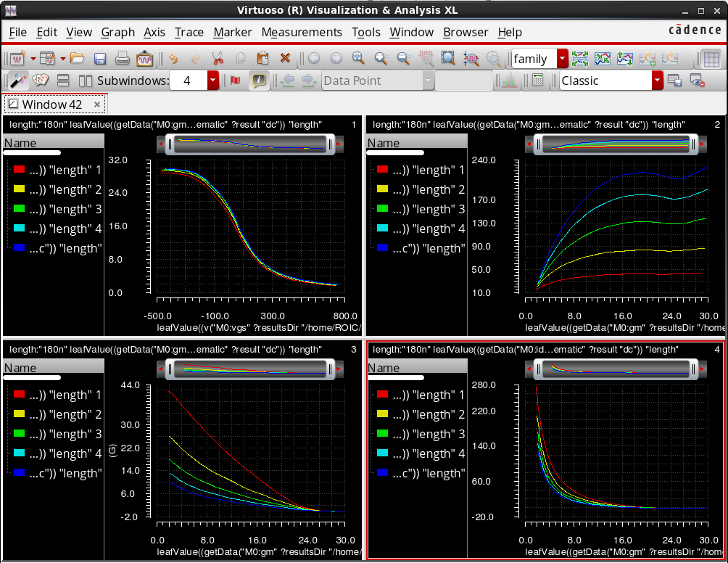
Task: Click the Name header in subwindow 3
Action: (20, 368)
